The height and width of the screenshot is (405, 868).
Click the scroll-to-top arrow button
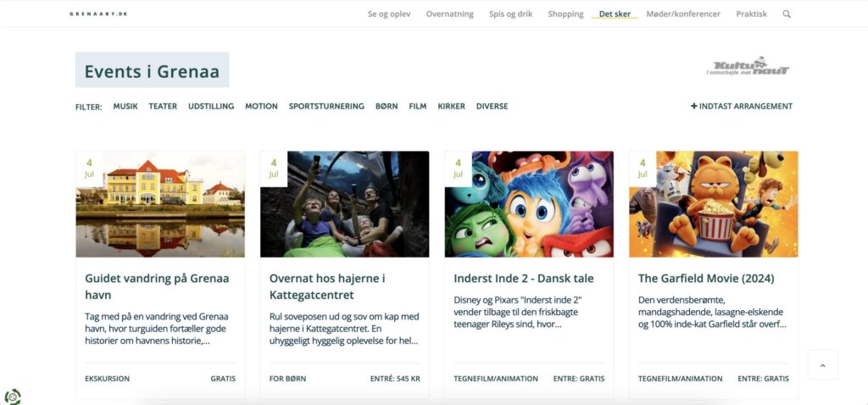coord(822,364)
